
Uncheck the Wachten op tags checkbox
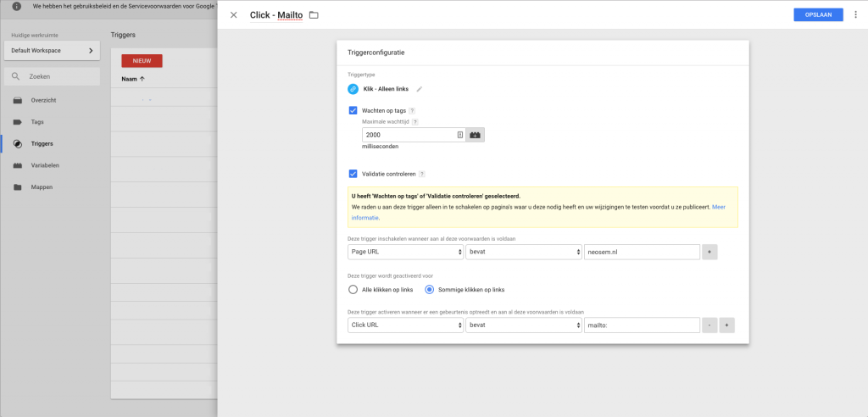click(x=353, y=110)
